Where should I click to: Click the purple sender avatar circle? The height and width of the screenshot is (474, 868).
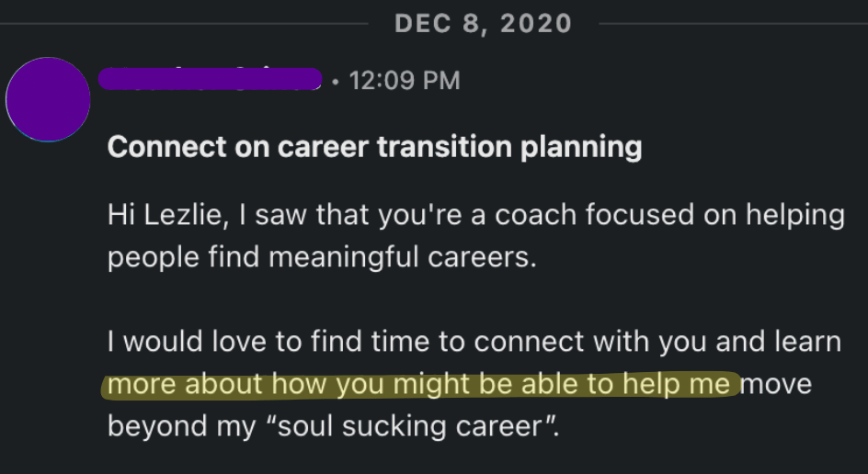pyautogui.click(x=48, y=99)
